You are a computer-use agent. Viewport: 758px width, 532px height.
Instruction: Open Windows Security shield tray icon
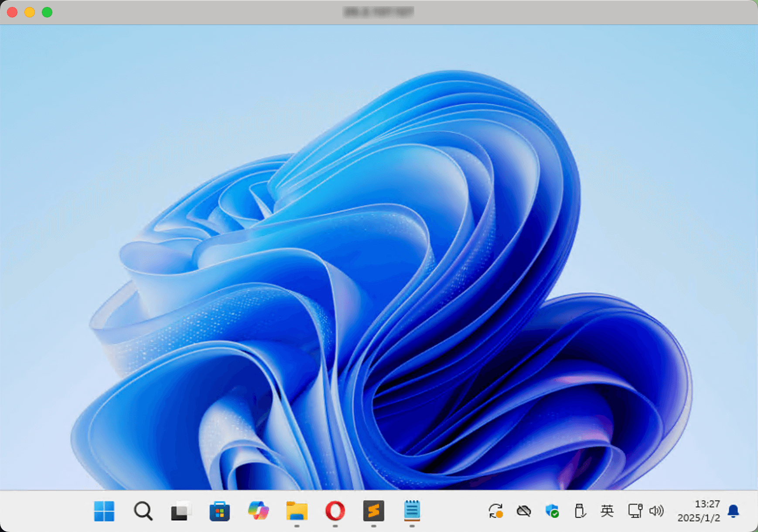(552, 511)
